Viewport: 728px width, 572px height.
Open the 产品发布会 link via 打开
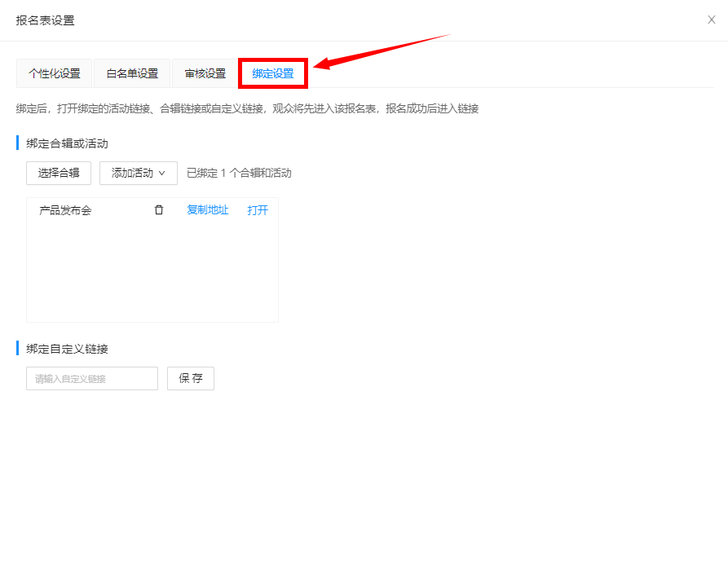pyautogui.click(x=258, y=210)
